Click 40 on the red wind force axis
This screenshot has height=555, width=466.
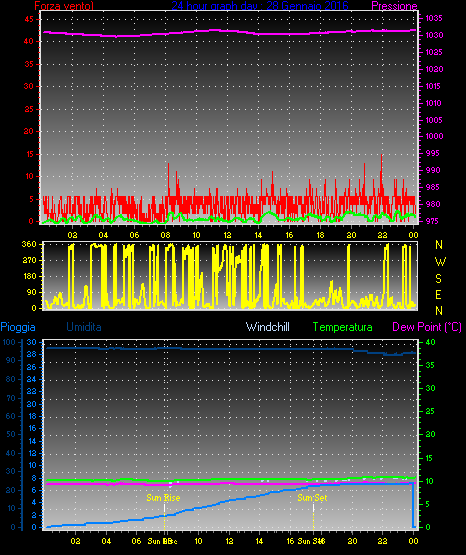coord(29,41)
